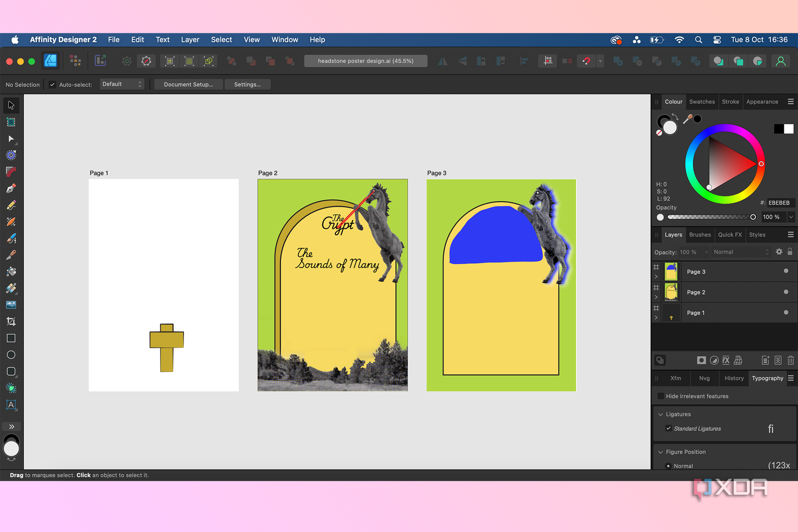
Task: Expand the Page 3 layer
Action: tap(656, 276)
